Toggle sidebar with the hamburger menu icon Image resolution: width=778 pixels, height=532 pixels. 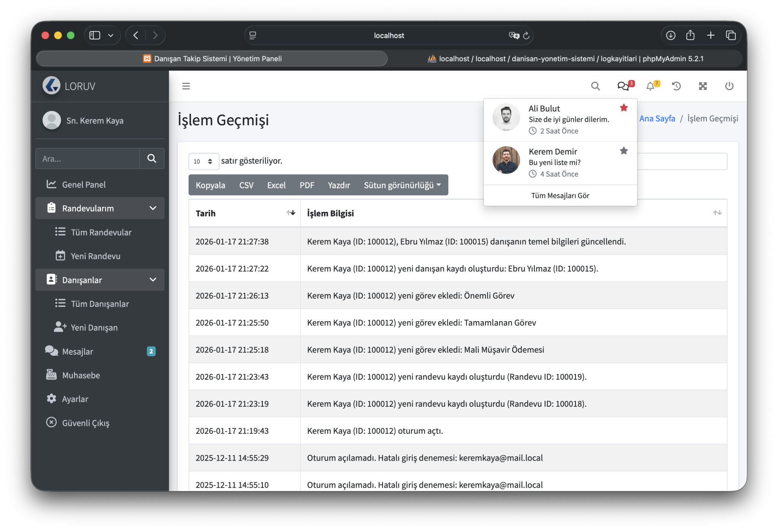186,86
